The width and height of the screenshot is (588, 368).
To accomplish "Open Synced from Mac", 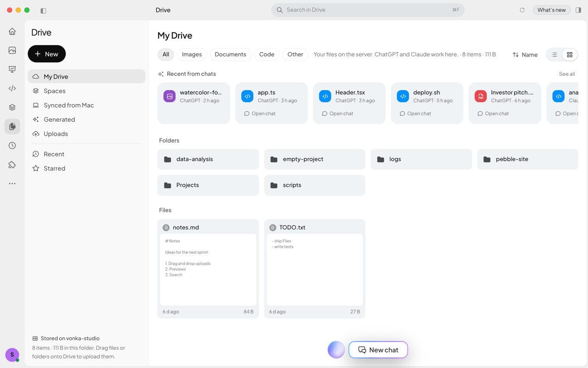I will [86, 105].
